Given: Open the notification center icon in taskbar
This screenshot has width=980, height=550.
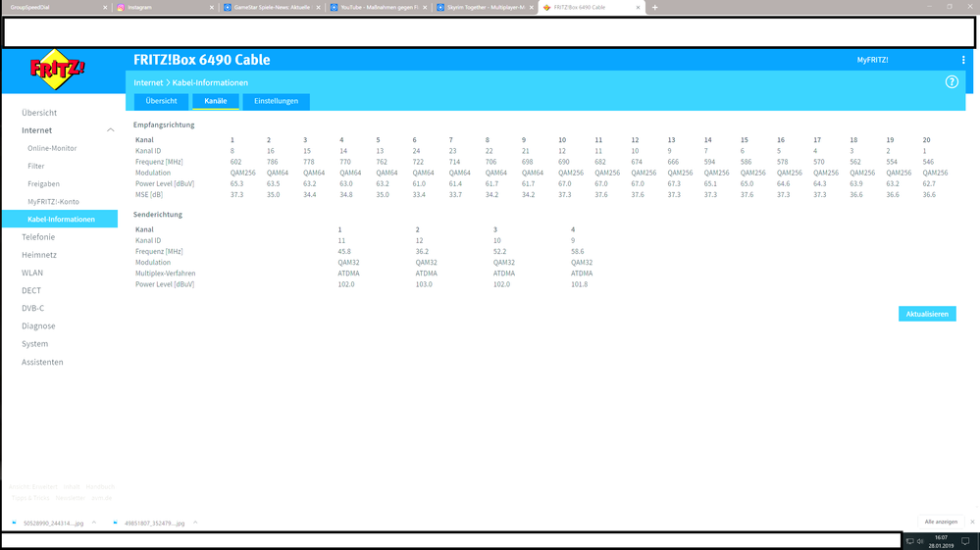Looking at the screenshot, I should pyautogui.click(x=965, y=541).
